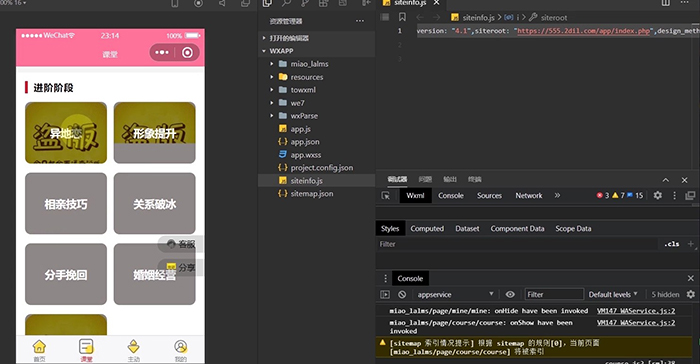Activate the element inspector picker icon
Image resolution: width=700 pixels, height=364 pixels.
click(386, 196)
